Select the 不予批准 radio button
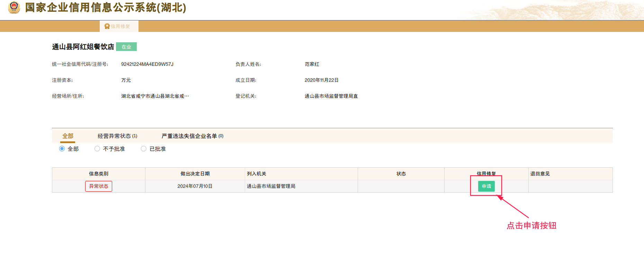644x271 pixels. [97, 149]
